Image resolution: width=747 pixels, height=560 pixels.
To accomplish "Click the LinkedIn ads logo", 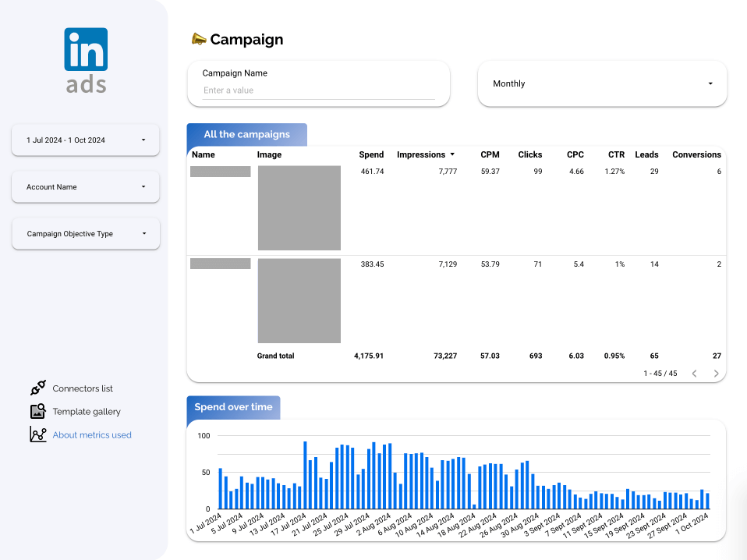I will (86, 60).
